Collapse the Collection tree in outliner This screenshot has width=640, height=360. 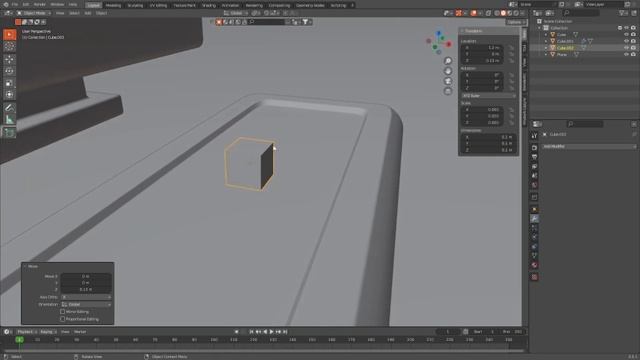[540, 28]
